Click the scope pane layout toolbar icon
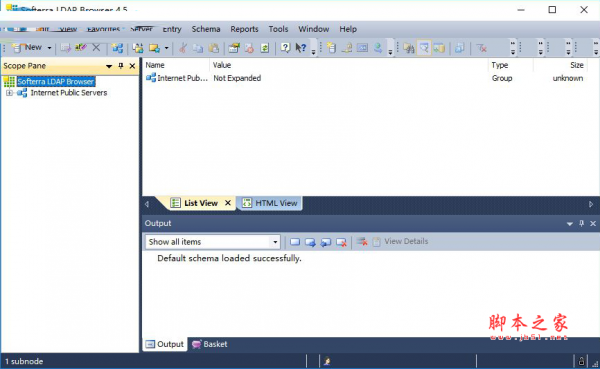The width and height of the screenshot is (600, 369). [439, 48]
